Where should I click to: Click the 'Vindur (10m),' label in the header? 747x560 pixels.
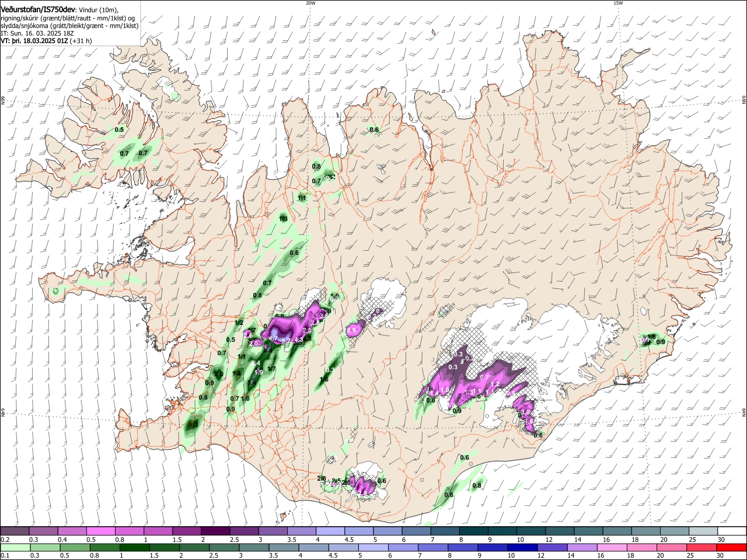[x=99, y=10]
